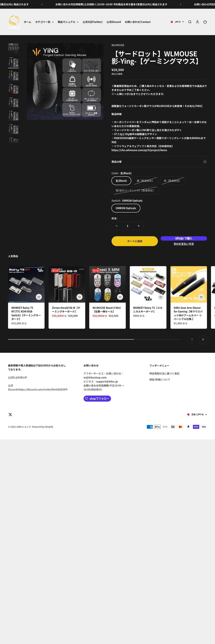Screen dimensions: 215x644
Task: Click the Visa payment icon
Action: pos(204,427)
